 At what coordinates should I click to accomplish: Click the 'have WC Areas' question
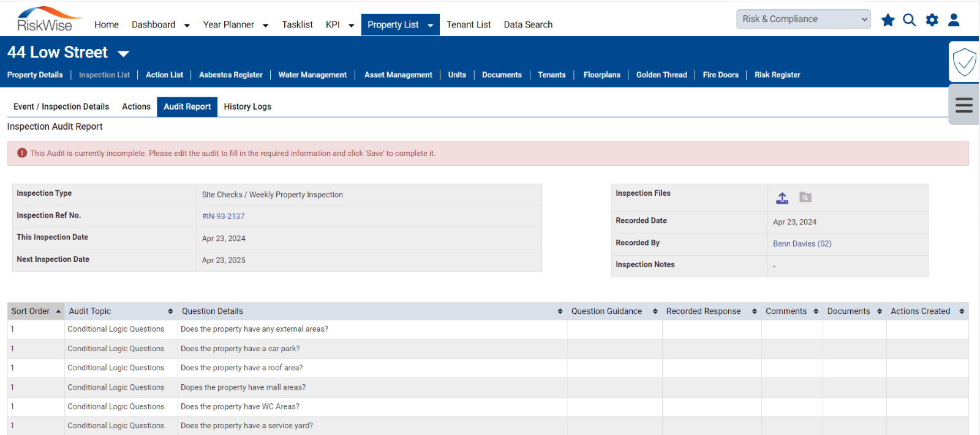point(239,406)
